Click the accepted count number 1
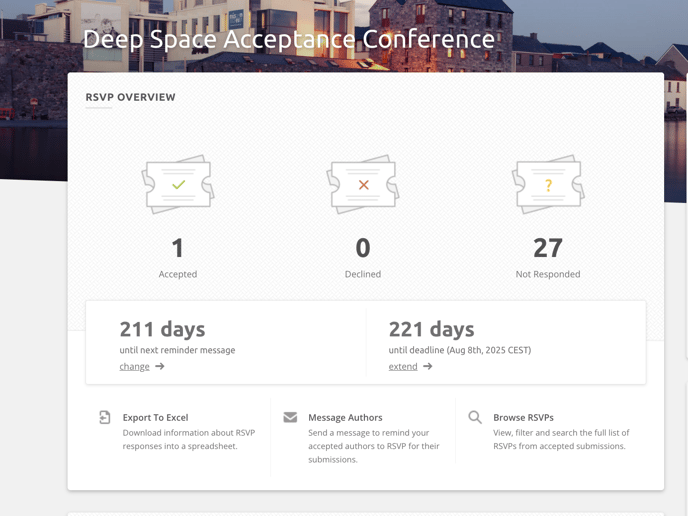Image resolution: width=688 pixels, height=516 pixels. (178, 248)
